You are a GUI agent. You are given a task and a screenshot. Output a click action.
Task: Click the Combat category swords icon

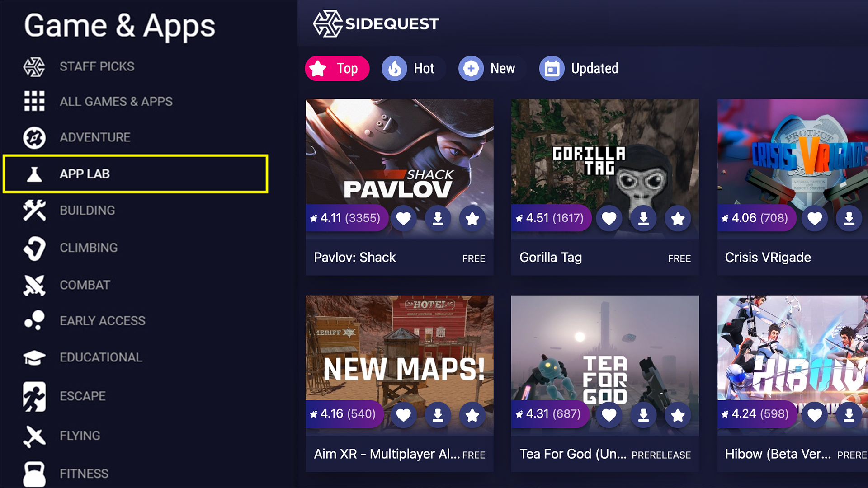(34, 284)
